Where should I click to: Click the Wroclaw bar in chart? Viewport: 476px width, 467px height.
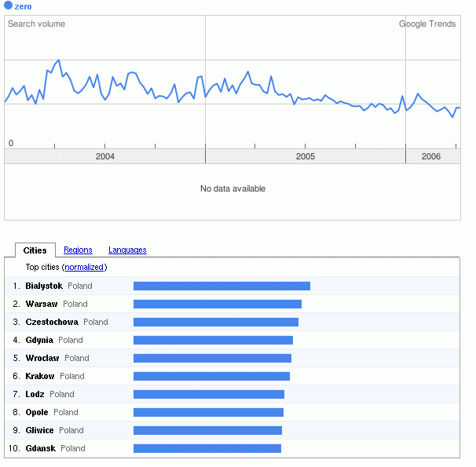pyautogui.click(x=212, y=358)
